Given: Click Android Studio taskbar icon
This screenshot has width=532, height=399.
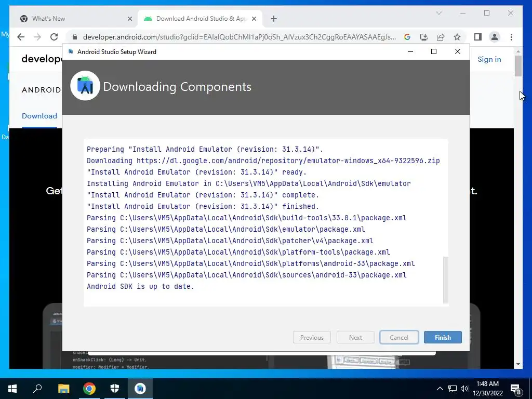Looking at the screenshot, I should [x=140, y=389].
